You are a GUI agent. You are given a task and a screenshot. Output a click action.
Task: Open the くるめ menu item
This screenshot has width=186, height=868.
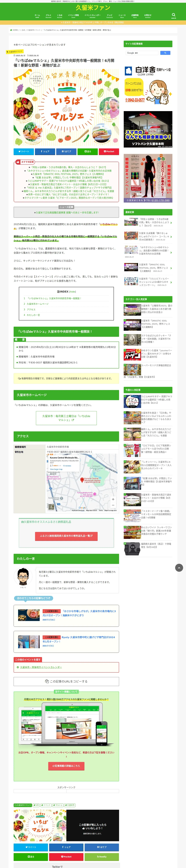pyautogui.click(x=60, y=16)
